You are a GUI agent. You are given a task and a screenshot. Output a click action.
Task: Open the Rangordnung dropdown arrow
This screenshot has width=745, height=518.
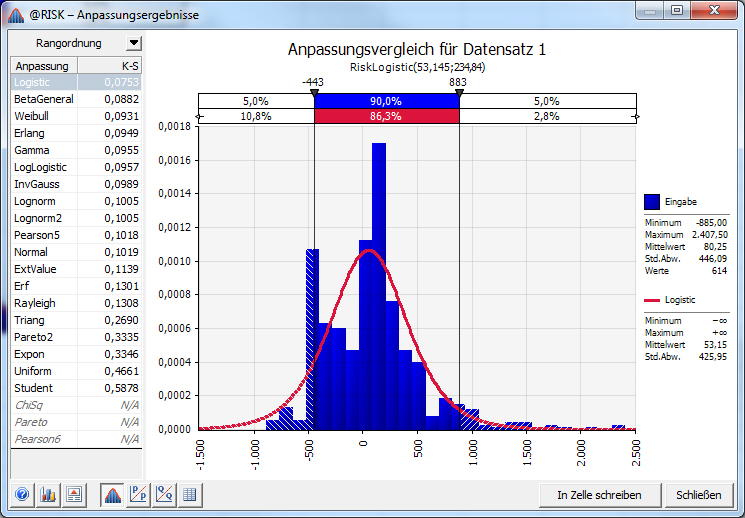point(134,43)
